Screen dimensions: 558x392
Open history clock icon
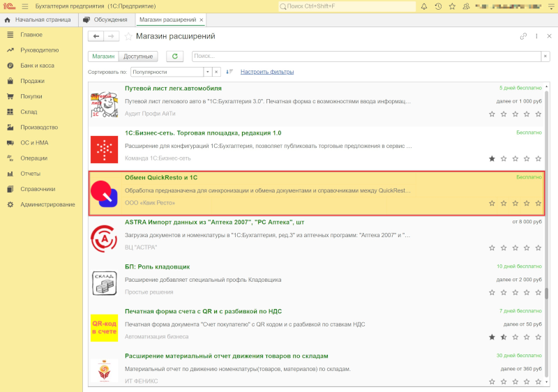(438, 6)
